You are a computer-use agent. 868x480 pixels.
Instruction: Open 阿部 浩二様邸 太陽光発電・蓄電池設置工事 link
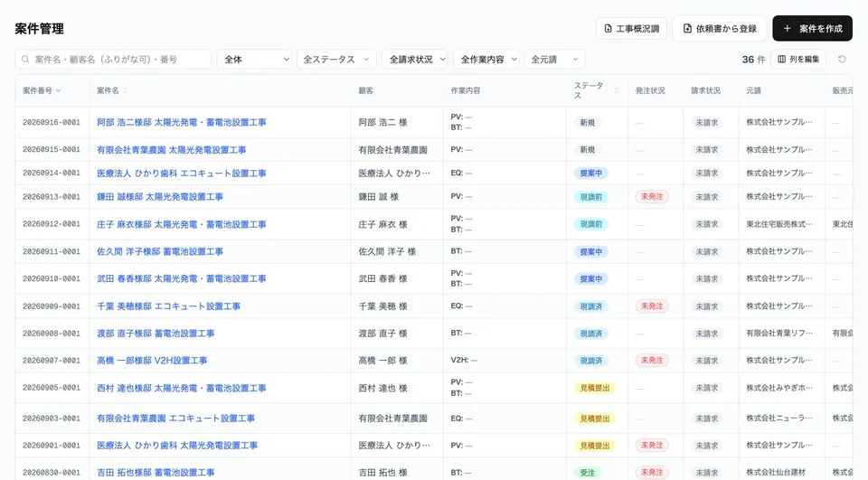(182, 122)
